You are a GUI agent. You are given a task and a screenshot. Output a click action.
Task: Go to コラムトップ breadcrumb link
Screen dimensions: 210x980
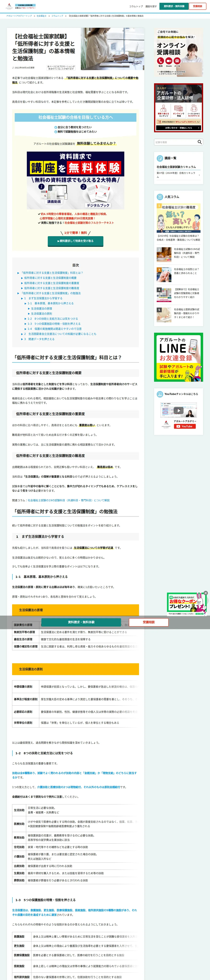[57, 16]
